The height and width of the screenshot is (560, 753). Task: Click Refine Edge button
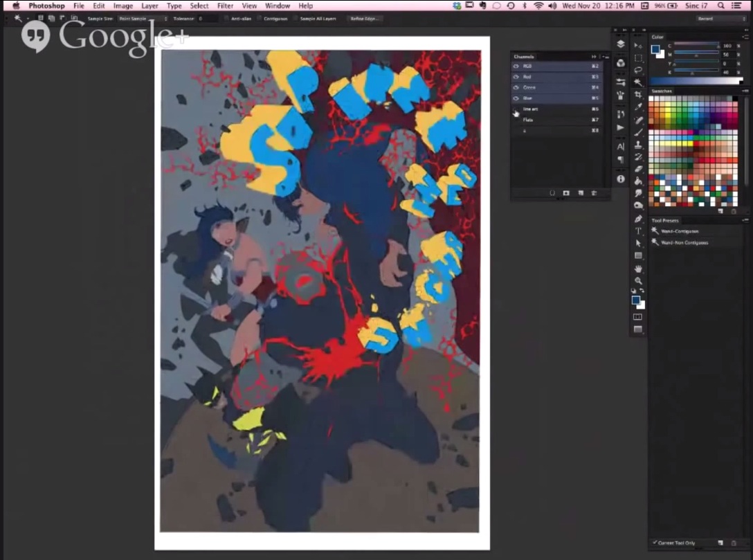(x=364, y=19)
